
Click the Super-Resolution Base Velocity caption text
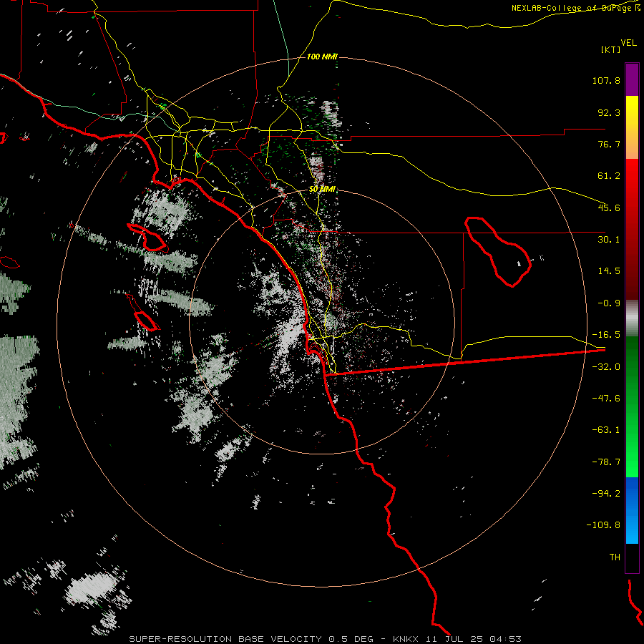[x=225, y=639]
